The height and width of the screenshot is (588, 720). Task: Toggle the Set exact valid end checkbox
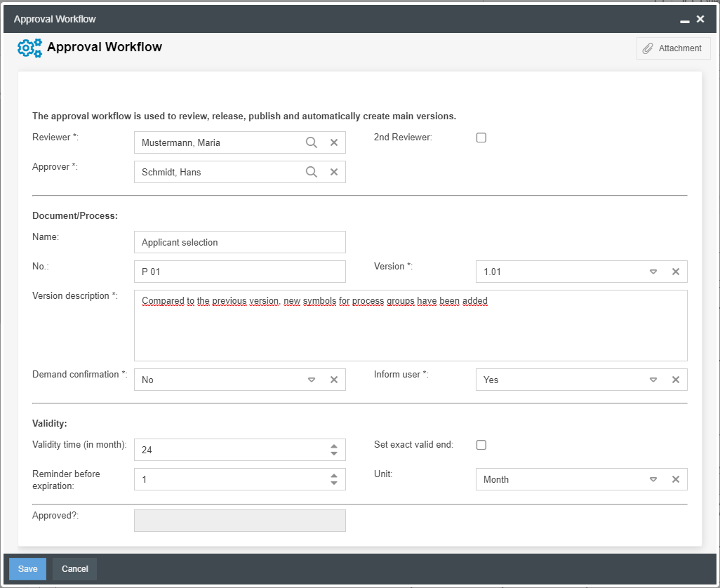[x=481, y=445]
